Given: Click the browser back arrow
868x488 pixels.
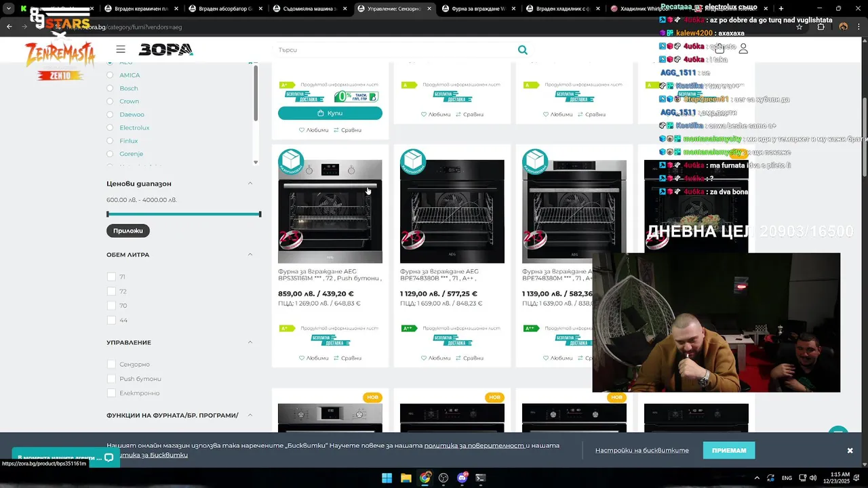Looking at the screenshot, I should 9,27.
